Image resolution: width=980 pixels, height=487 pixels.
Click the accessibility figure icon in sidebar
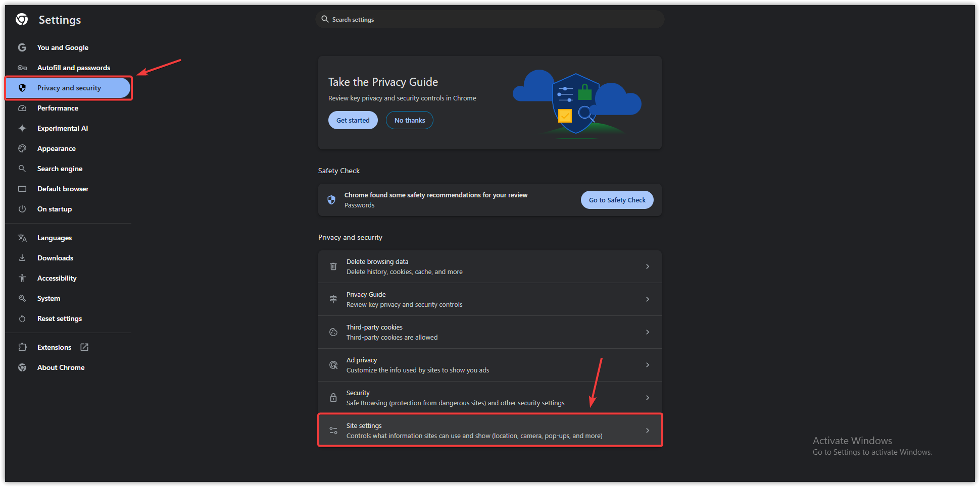coord(22,278)
